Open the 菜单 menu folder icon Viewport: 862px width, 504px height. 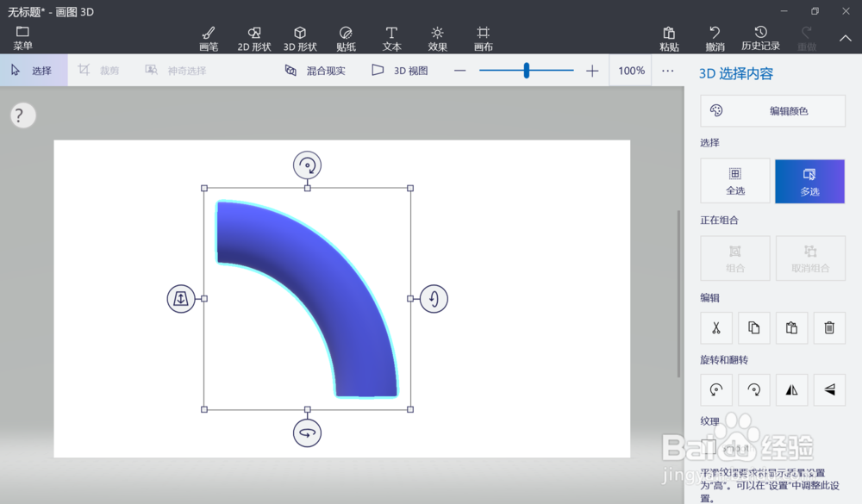[x=22, y=38]
